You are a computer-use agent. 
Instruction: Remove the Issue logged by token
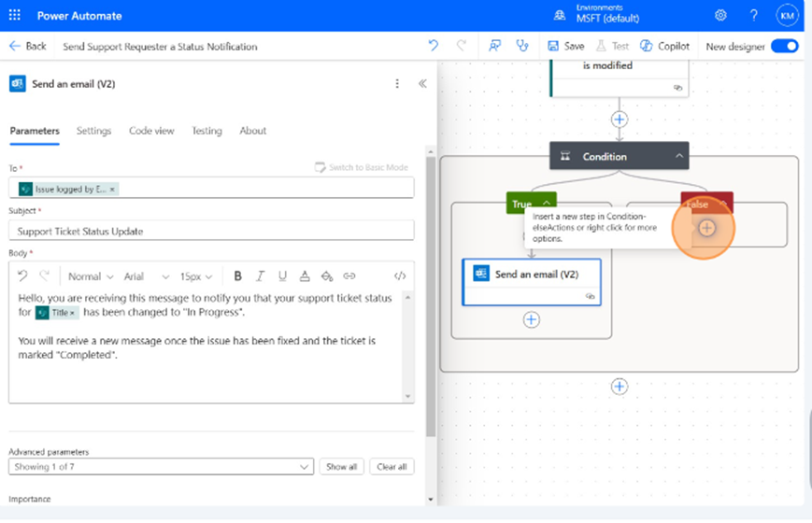pyautogui.click(x=112, y=190)
